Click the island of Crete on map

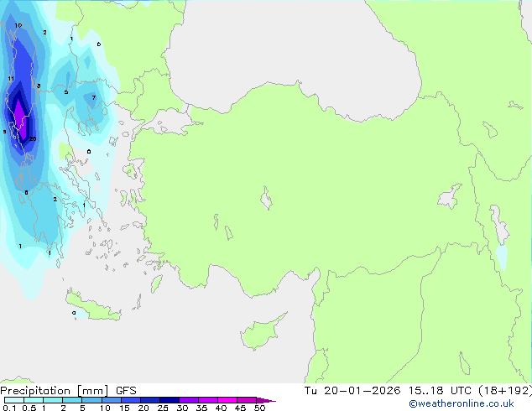(x=92, y=306)
